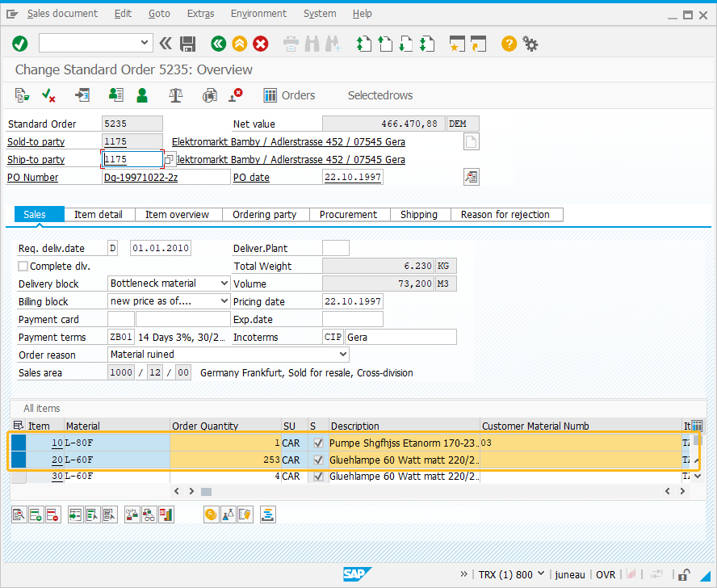Switch to the Item detail tab

(x=99, y=215)
